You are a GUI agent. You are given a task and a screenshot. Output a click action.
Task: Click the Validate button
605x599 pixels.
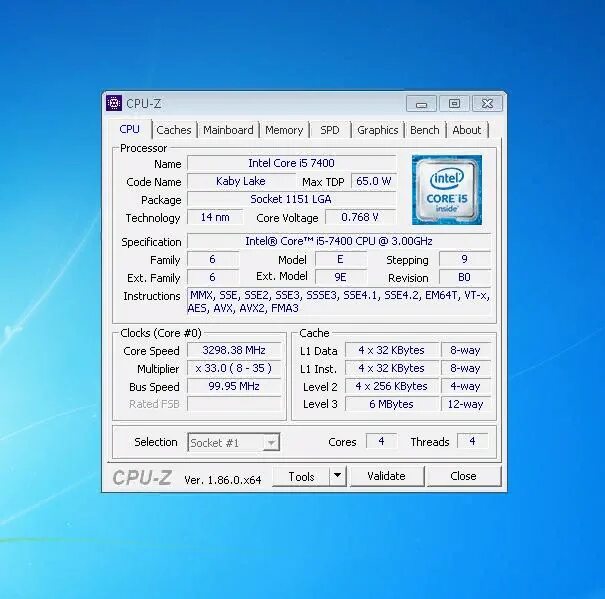(x=387, y=476)
